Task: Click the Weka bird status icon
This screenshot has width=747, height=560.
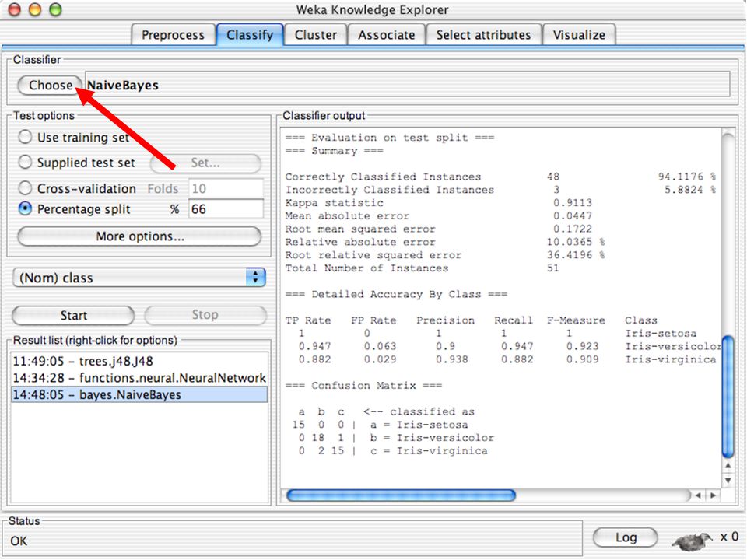Action: pos(693,541)
